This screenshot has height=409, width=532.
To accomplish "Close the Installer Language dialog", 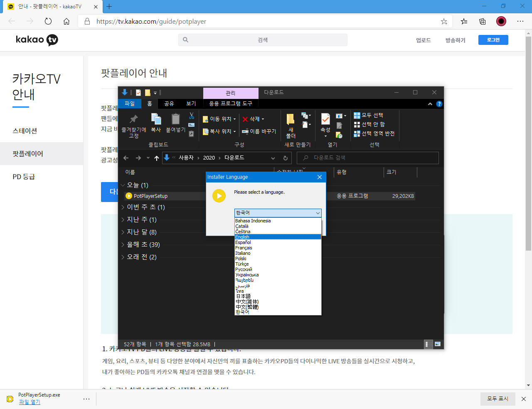I will point(320,177).
